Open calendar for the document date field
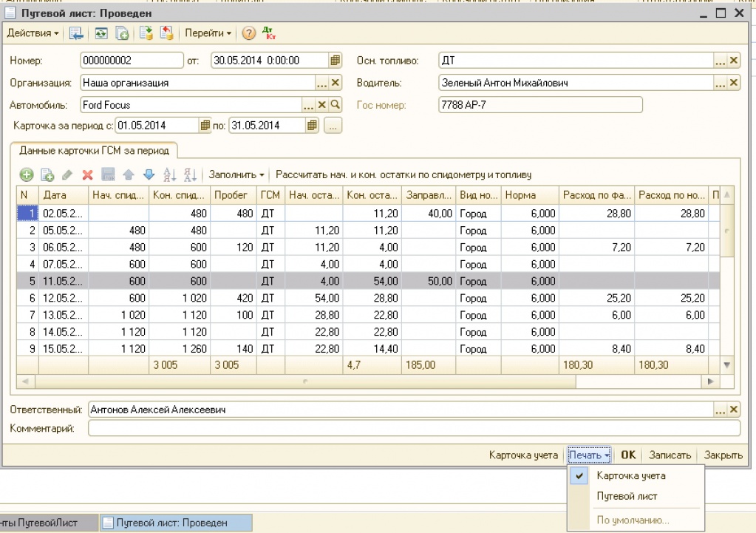This screenshot has height=533, width=756. pos(335,61)
